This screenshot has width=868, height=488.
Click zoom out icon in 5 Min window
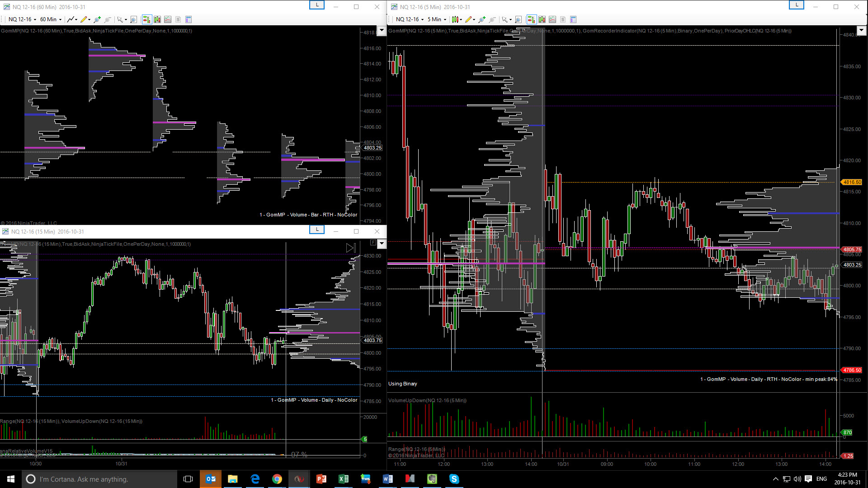492,19
